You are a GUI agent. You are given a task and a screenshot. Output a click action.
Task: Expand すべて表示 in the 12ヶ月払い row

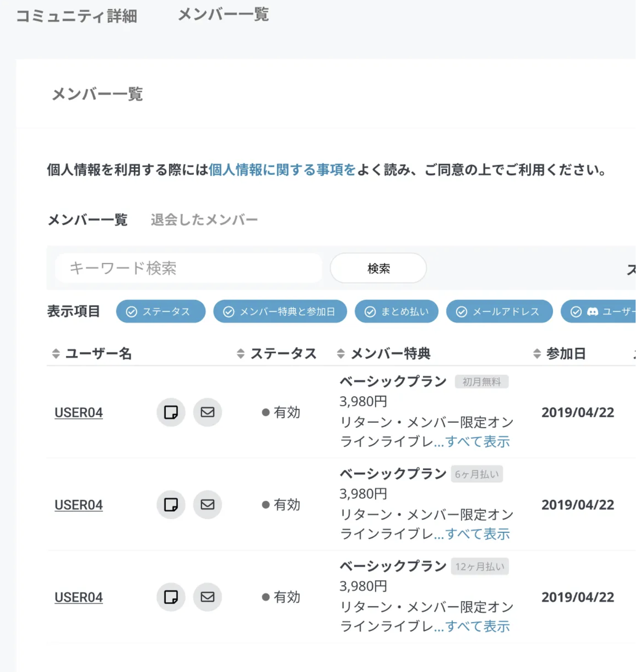[x=477, y=626]
